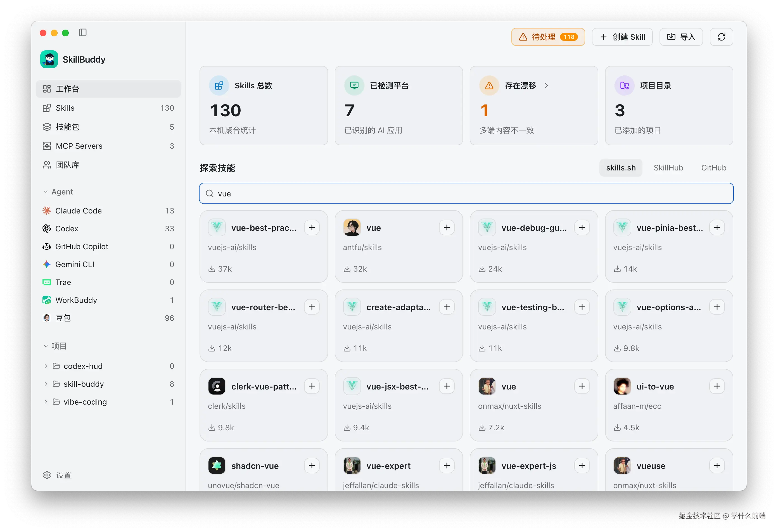Click 37k downloads on vue-best-prac... card

[x=220, y=269]
